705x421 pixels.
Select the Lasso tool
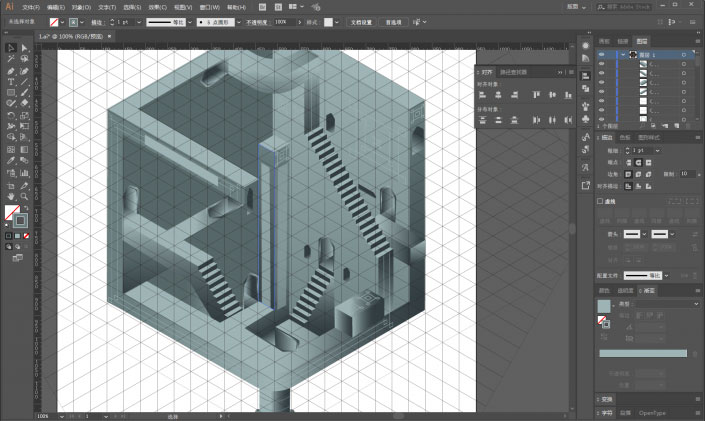click(24, 59)
